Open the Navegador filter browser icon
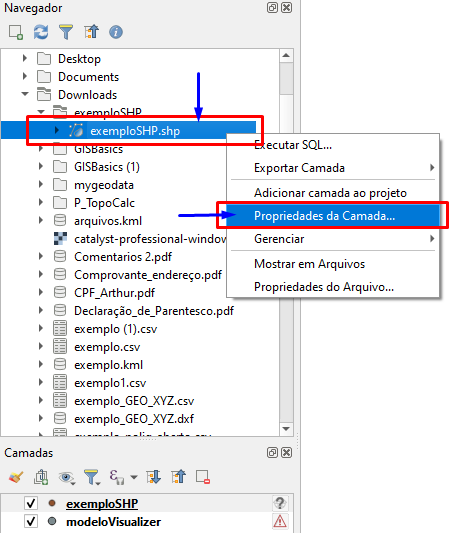451x533 pixels. click(x=66, y=32)
